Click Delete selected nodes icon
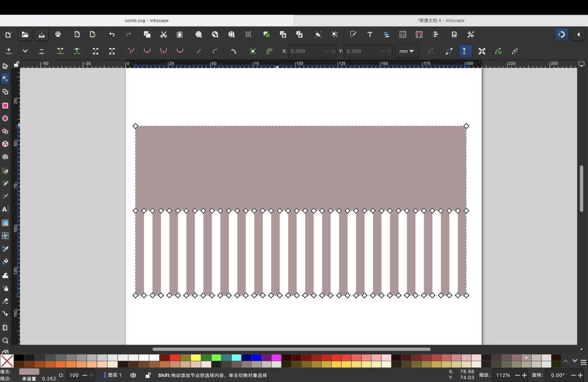 42,51
